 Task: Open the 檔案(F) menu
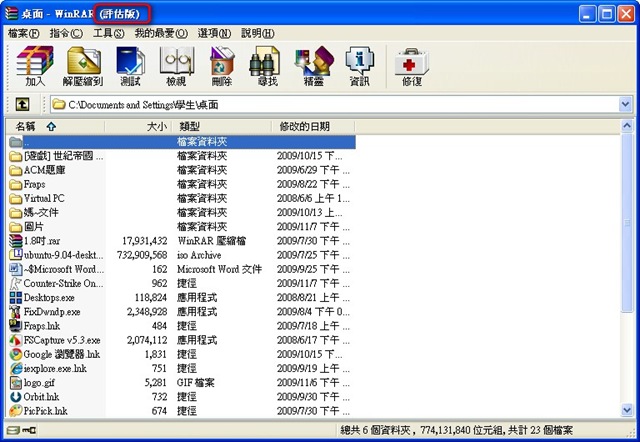24,33
